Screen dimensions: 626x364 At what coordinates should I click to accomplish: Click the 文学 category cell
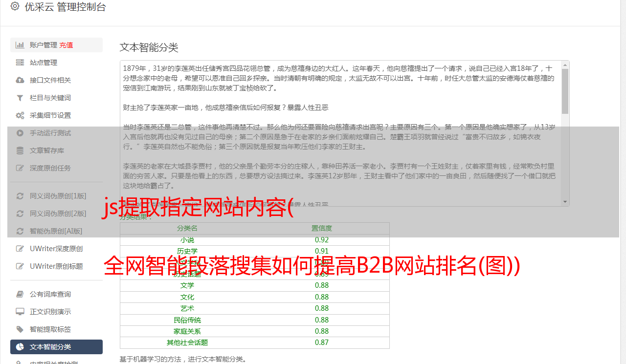pyautogui.click(x=187, y=285)
